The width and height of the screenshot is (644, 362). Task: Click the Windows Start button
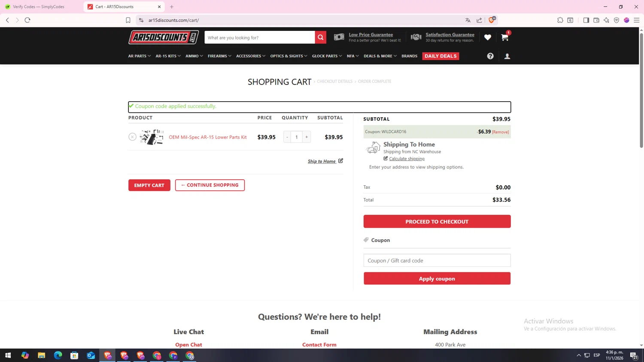coord(8,355)
